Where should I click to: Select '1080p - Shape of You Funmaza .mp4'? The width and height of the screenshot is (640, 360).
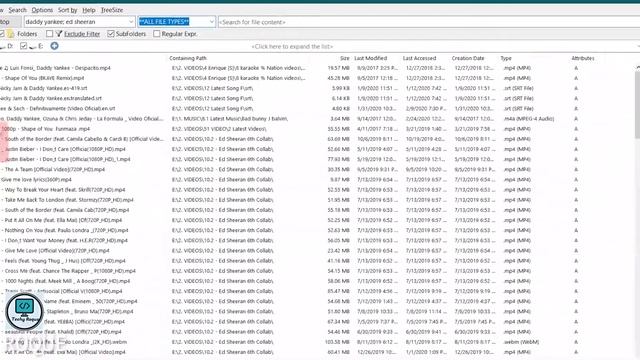46,129
